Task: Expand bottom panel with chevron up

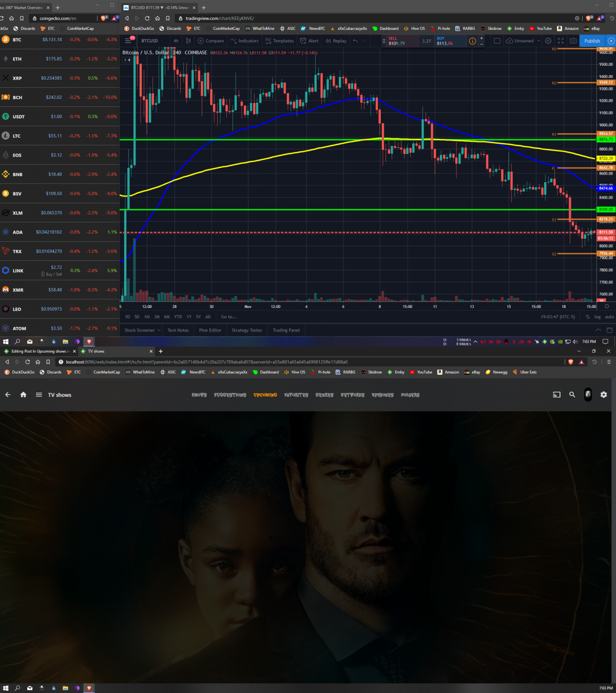Action: click(x=598, y=330)
